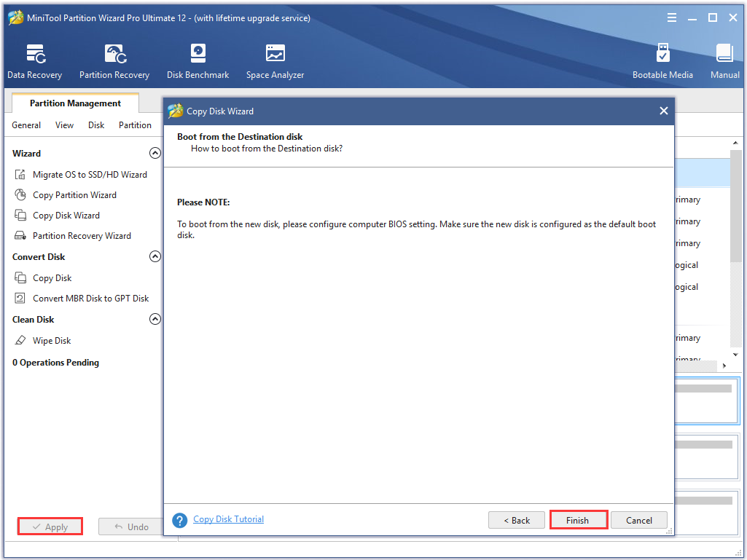Open Disk Benchmark

(197, 61)
